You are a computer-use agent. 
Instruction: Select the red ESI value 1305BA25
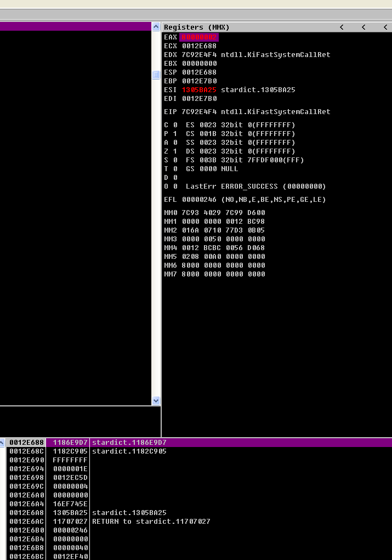coord(199,89)
